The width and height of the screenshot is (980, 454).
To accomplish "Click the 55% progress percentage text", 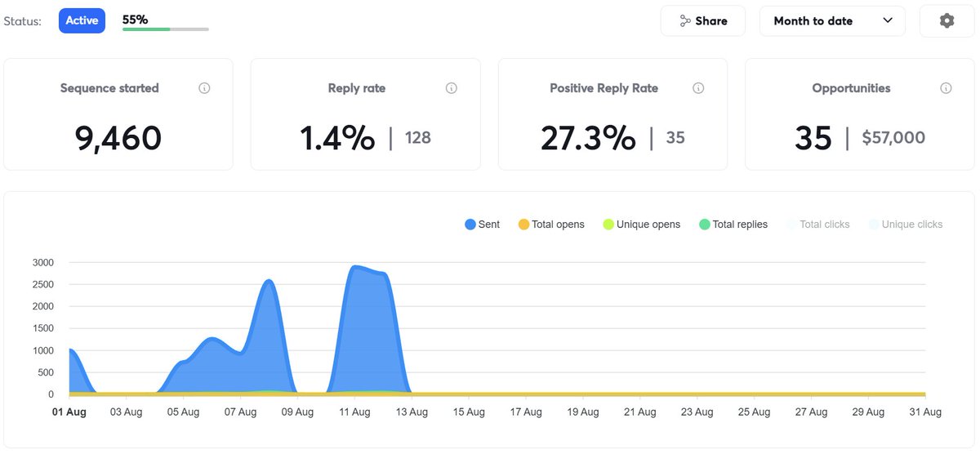I will [136, 19].
